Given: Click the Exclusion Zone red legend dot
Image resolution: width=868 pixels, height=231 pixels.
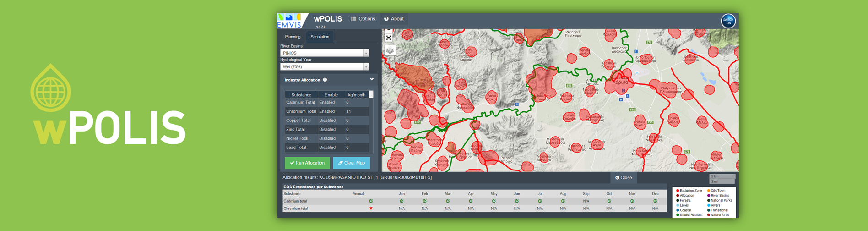Looking at the screenshot, I should 678,191.
